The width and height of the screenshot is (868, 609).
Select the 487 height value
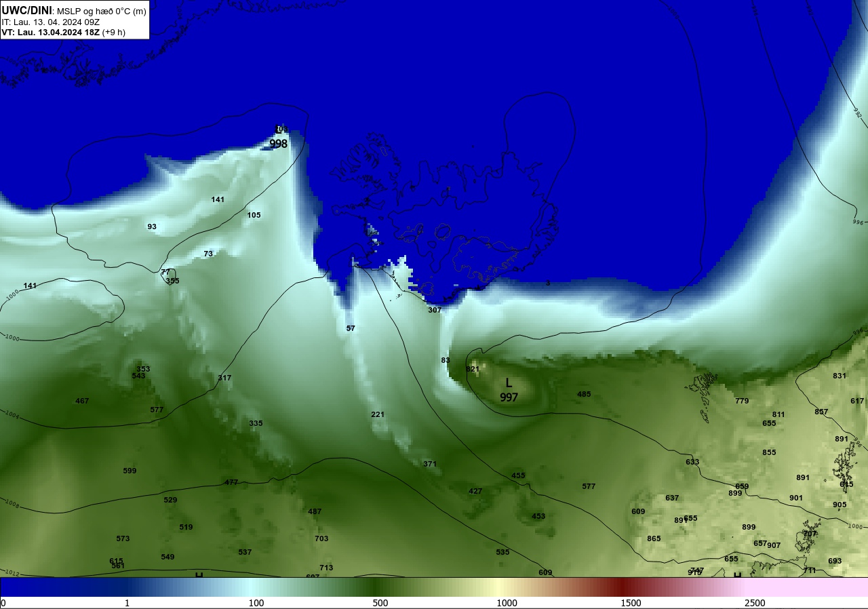point(315,511)
